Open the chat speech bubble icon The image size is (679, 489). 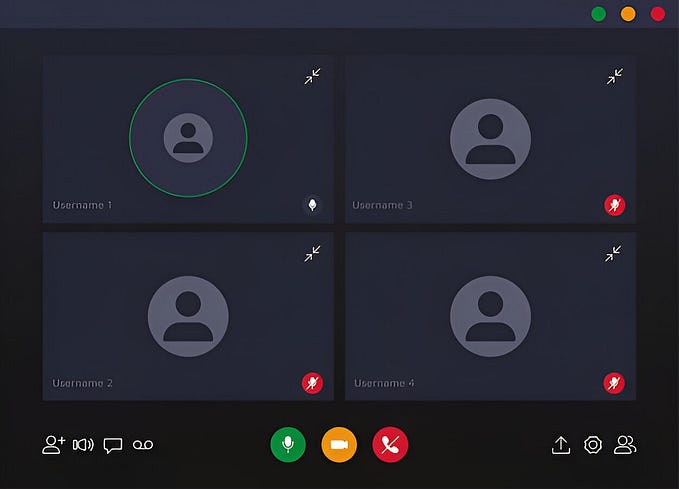[113, 445]
